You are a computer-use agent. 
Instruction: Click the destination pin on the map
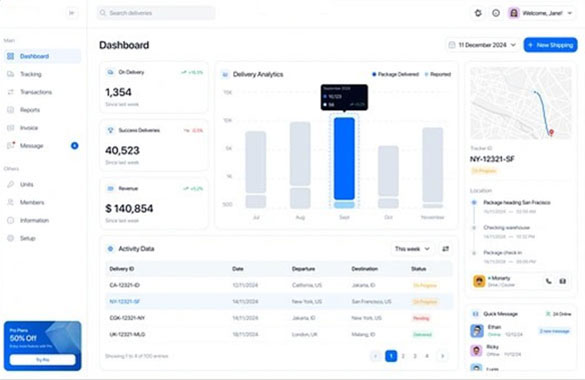tap(551, 132)
